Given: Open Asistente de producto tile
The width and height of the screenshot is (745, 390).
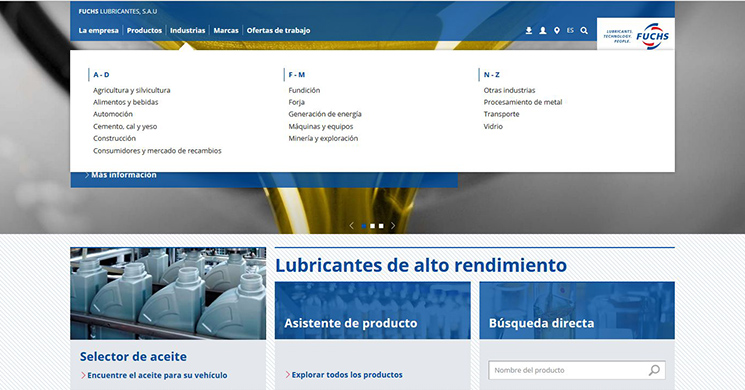Looking at the screenshot, I should click(x=372, y=310).
